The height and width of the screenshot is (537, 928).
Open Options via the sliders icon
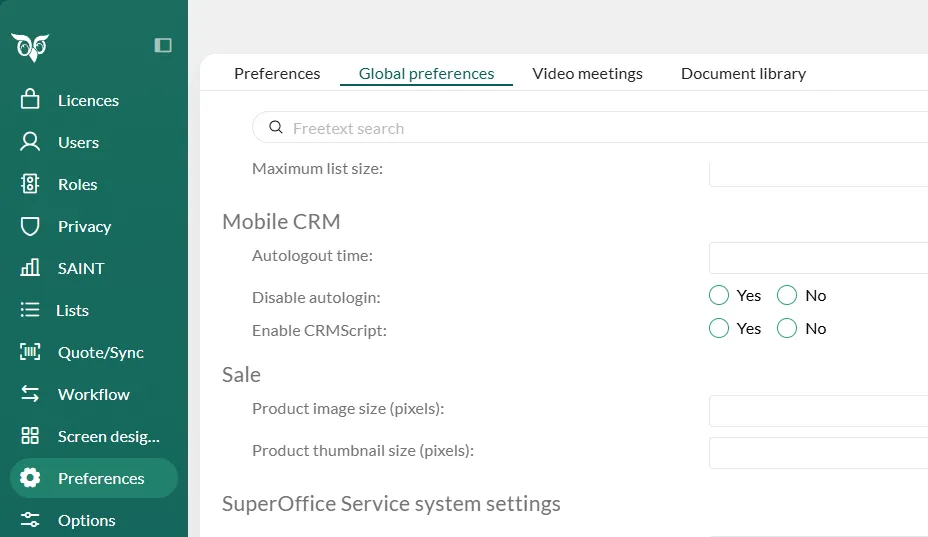tap(30, 520)
